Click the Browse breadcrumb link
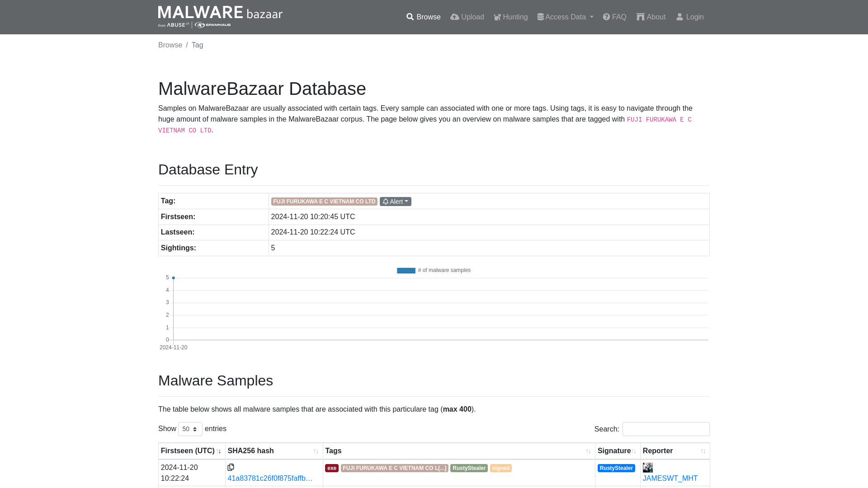 [x=170, y=45]
